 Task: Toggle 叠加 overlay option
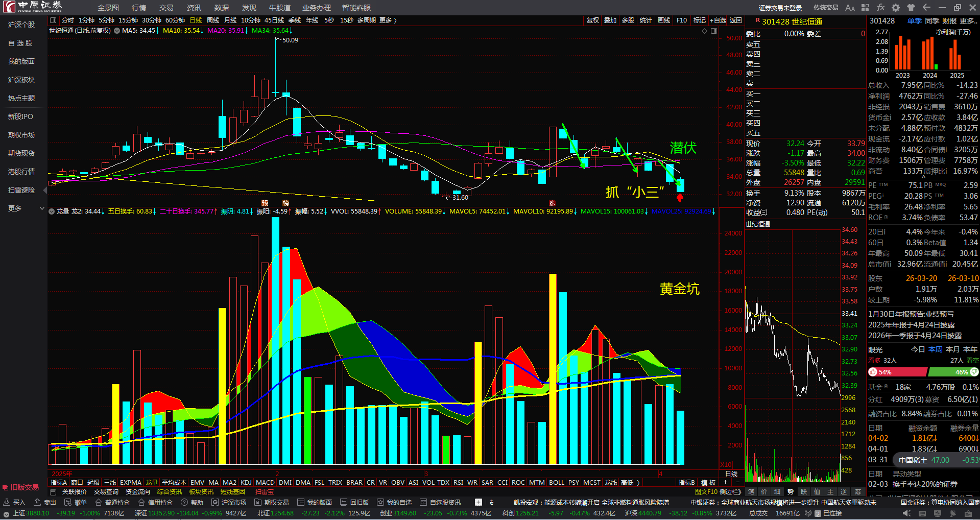point(610,20)
